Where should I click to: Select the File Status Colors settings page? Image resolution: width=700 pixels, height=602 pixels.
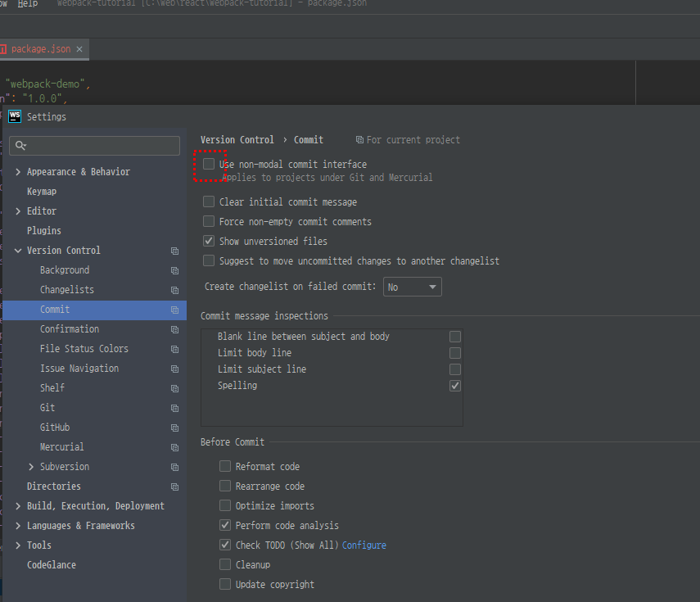(x=84, y=349)
